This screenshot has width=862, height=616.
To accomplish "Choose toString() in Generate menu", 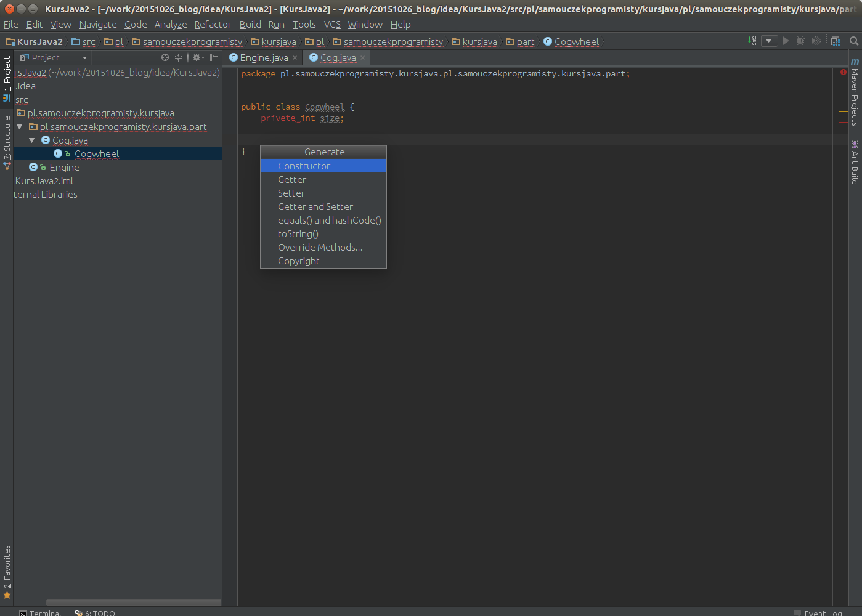I will [323, 233].
